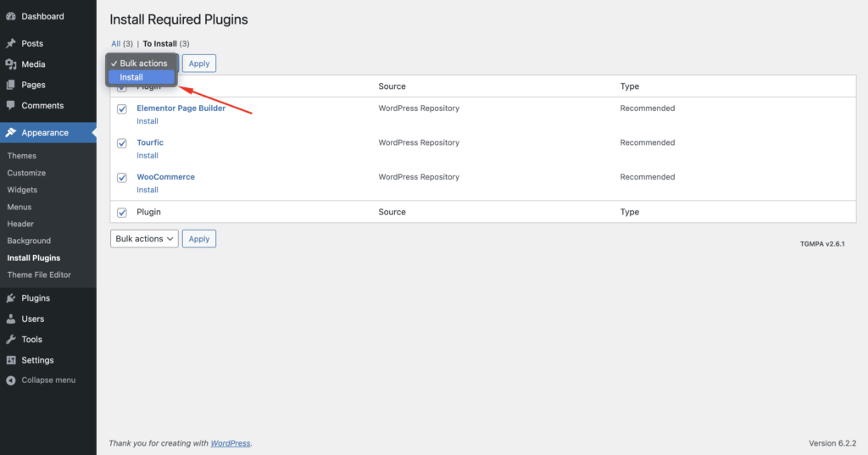Click the Dashboard gauge icon

(x=11, y=17)
